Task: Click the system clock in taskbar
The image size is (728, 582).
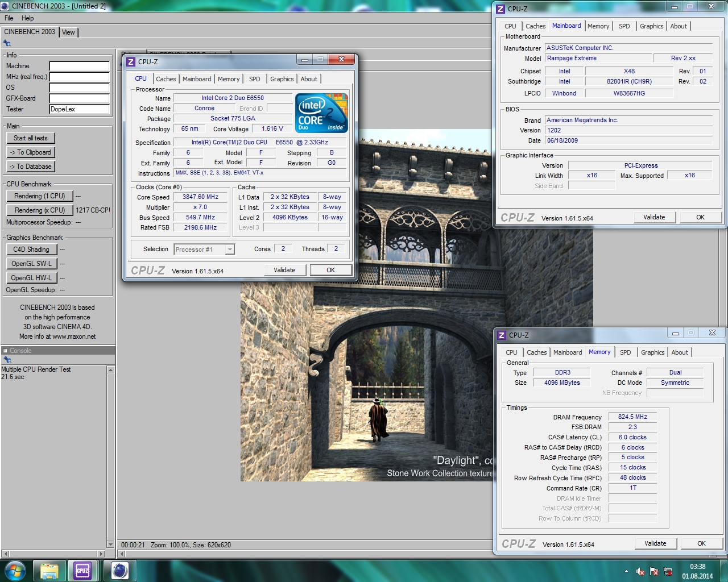Action: 697,571
